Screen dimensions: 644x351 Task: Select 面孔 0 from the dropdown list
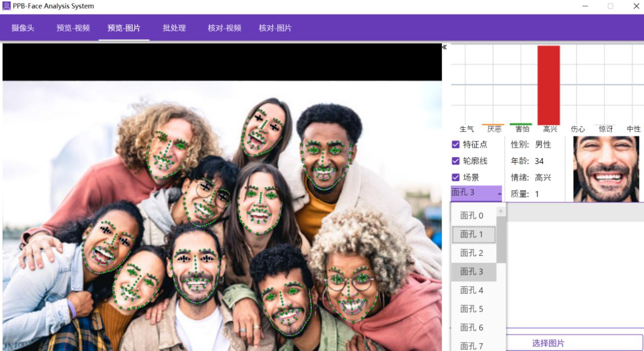click(472, 216)
